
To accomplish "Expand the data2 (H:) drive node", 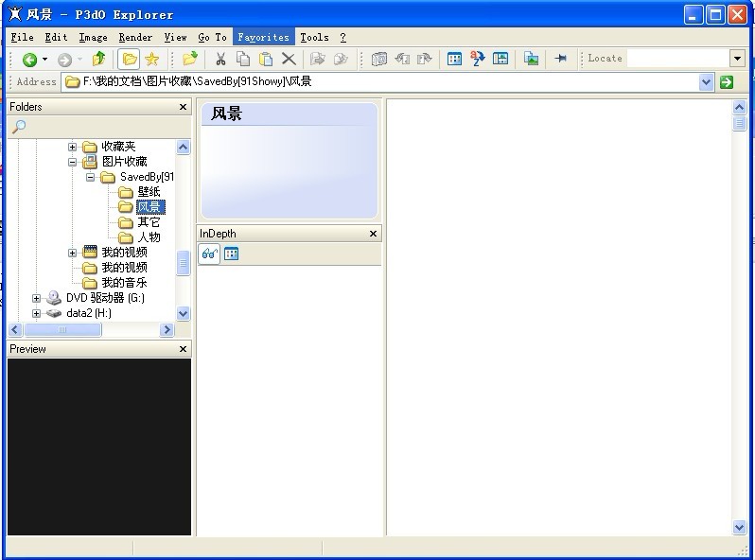I will pyautogui.click(x=36, y=313).
